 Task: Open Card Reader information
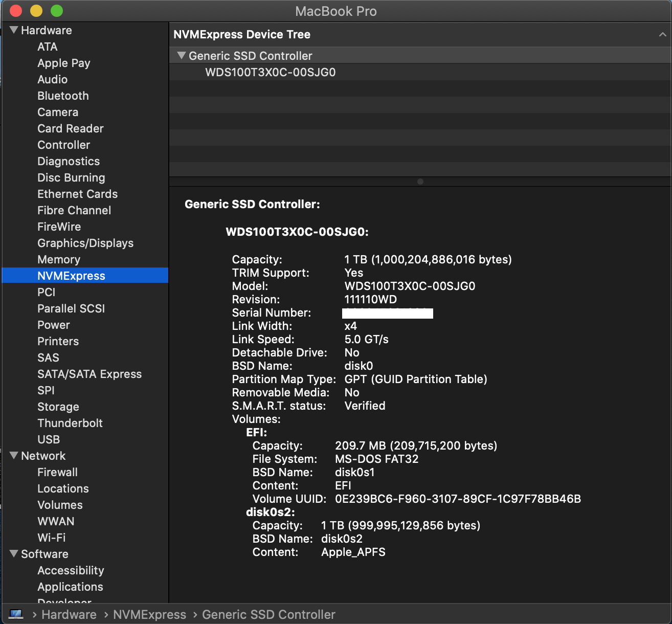coord(71,128)
